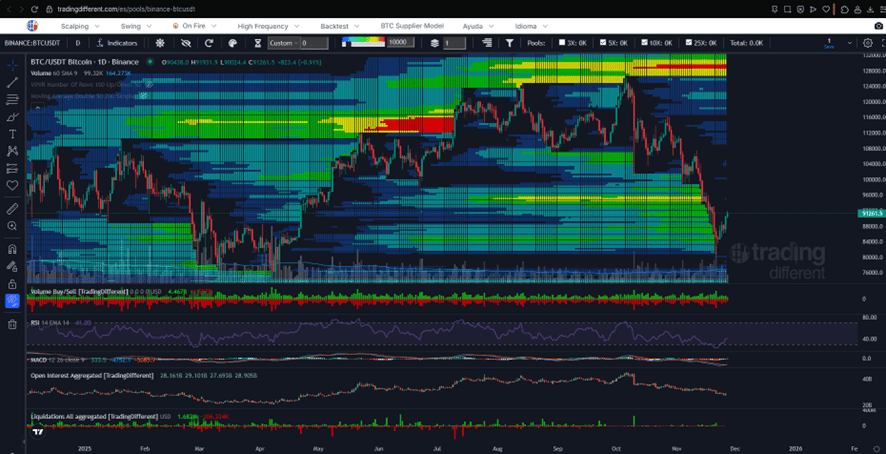Focus the 10000 heatmap threshold field
Screen dimensions: 886x454
point(401,42)
